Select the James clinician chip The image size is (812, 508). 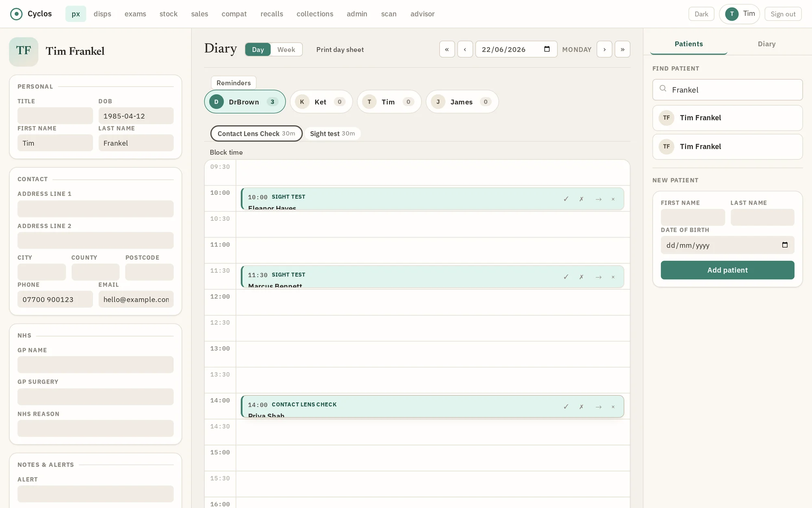[462, 102]
